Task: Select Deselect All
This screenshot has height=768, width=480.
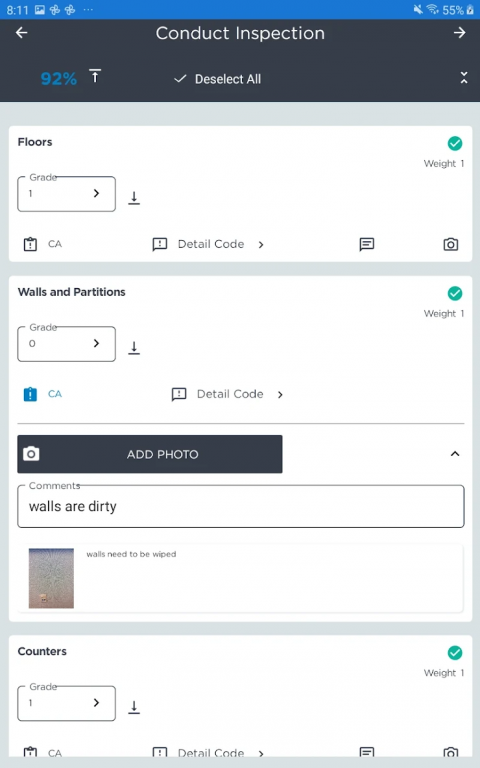Action: [x=217, y=79]
